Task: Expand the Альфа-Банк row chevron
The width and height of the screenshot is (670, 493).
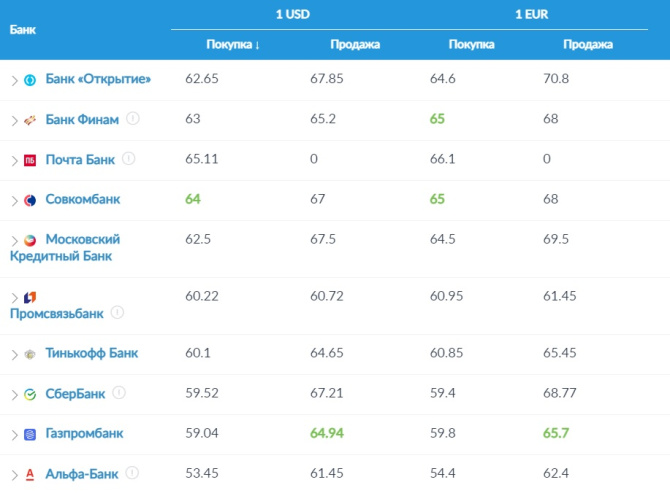Action: click(14, 474)
